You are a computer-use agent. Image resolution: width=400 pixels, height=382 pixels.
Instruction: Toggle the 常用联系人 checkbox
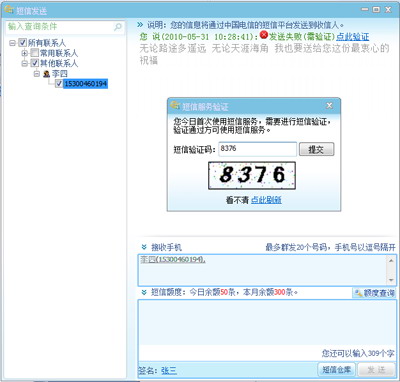click(x=34, y=53)
